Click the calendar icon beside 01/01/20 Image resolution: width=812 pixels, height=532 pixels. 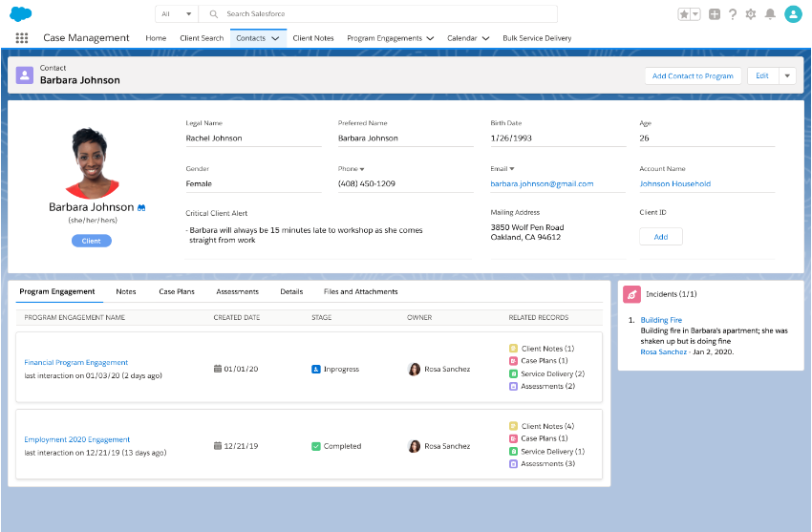(218, 369)
